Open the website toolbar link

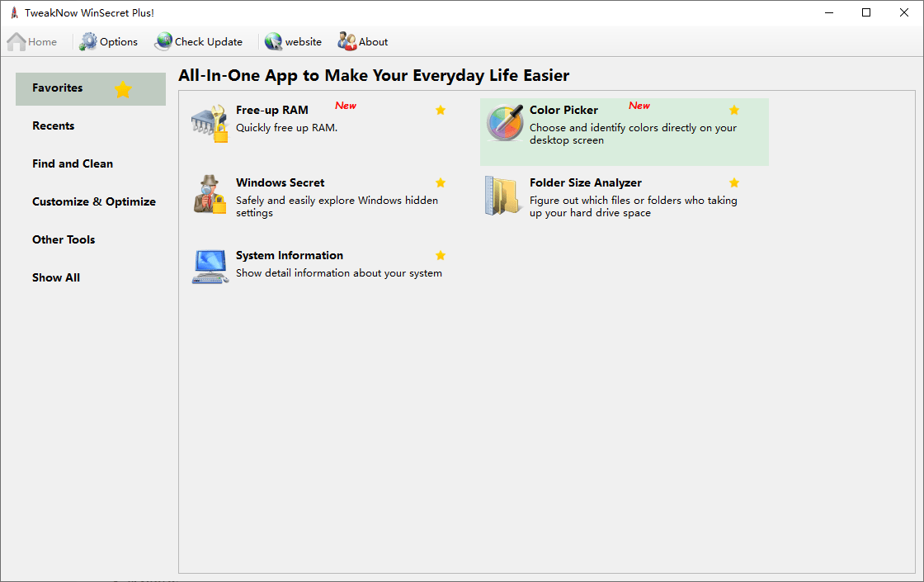294,42
